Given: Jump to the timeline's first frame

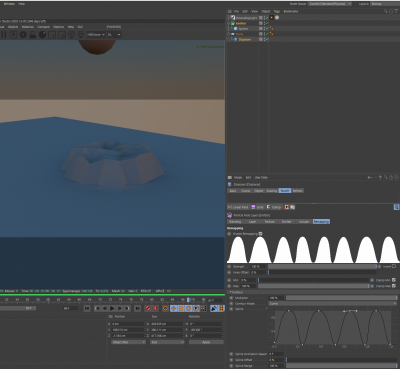Looking at the screenshot, I should pos(87,309).
